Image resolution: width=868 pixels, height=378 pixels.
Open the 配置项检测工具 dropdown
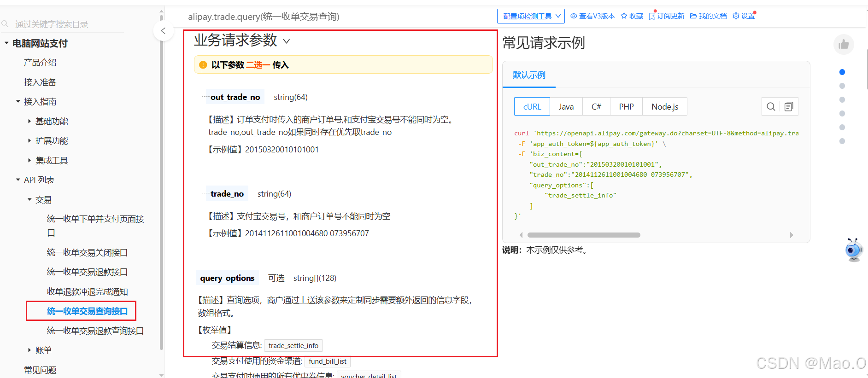click(531, 16)
